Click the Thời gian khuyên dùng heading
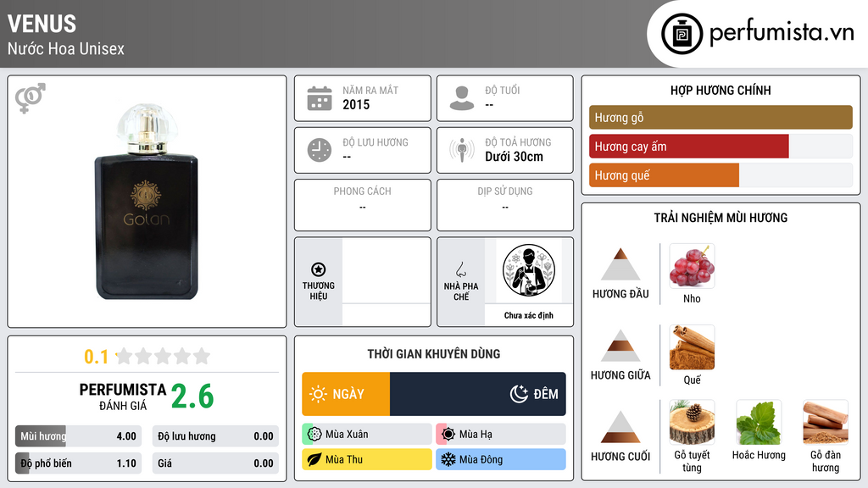 [x=434, y=354]
